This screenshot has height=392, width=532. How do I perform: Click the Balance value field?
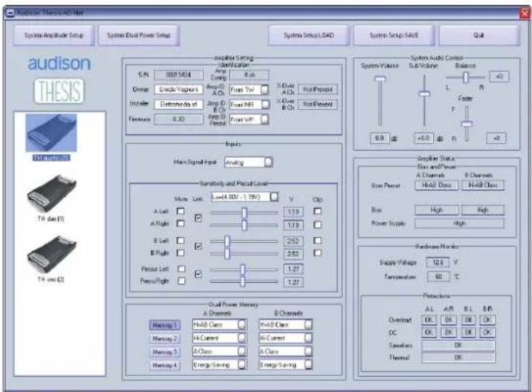[x=499, y=76]
